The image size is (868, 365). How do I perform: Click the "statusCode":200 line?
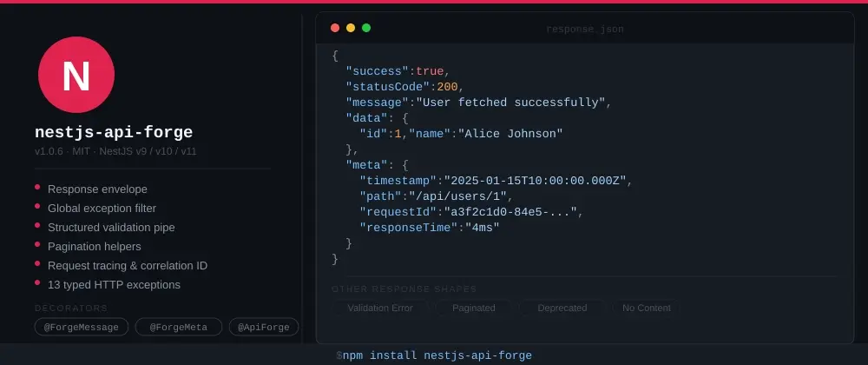404,87
